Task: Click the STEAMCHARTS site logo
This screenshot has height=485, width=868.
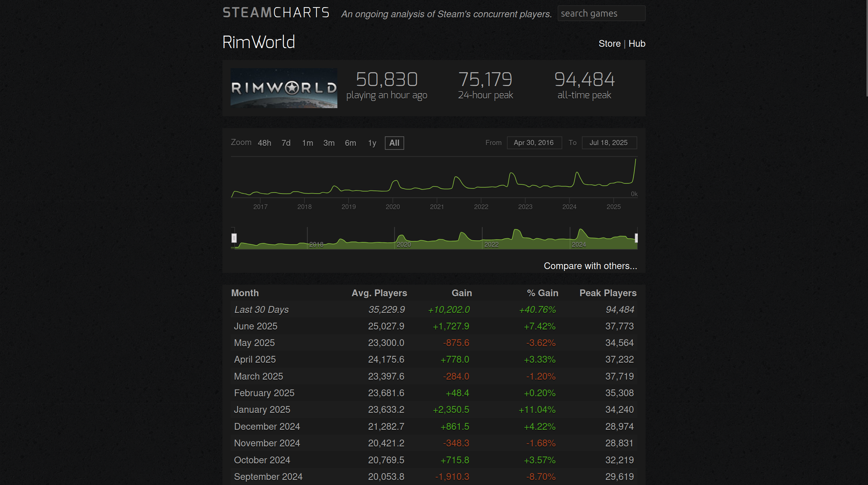Action: [276, 13]
